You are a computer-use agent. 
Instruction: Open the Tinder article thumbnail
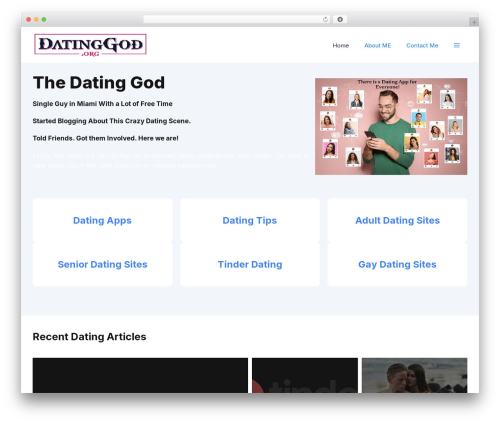pos(305,375)
